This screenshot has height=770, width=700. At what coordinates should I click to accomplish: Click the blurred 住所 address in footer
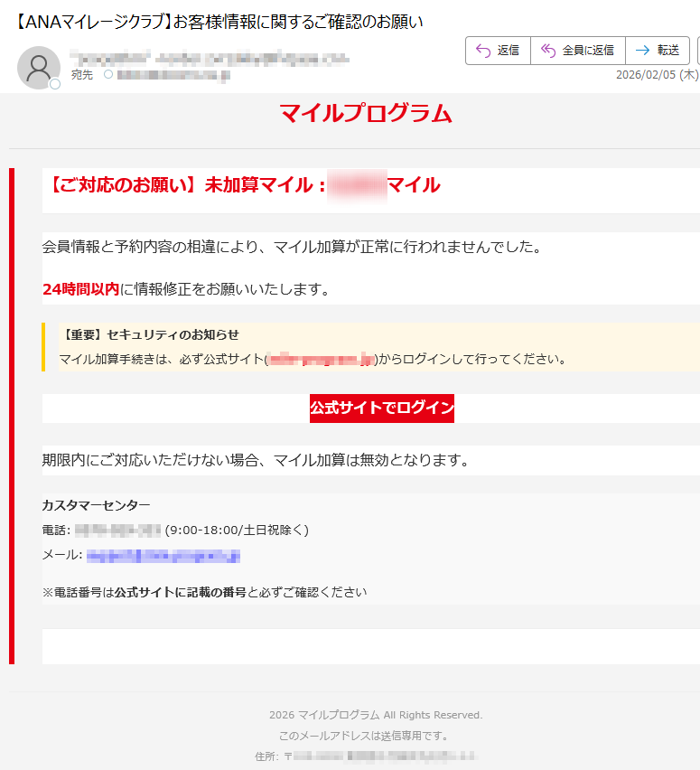pos(379,756)
